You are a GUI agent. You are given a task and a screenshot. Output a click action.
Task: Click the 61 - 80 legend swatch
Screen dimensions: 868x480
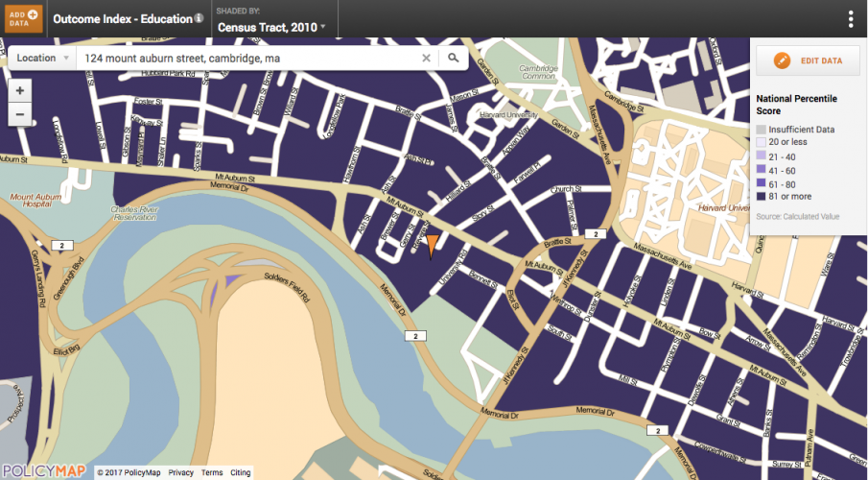tap(762, 184)
